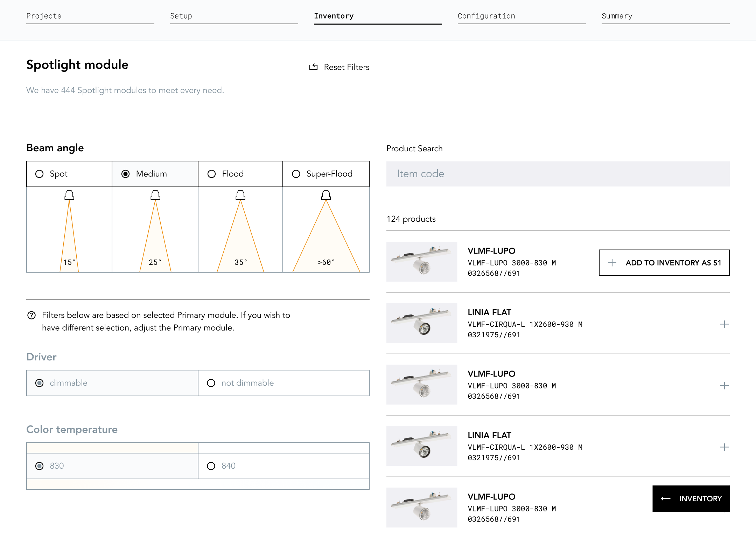This screenshot has width=756, height=538.
Task: Choose color temperature 830
Action: 112,466
